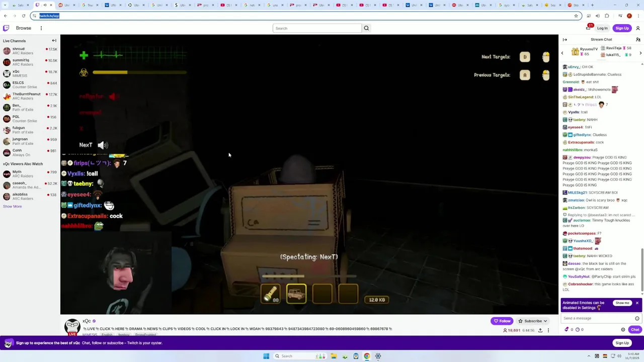
Task: Click the English stream tag
Action: tap(107, 335)
